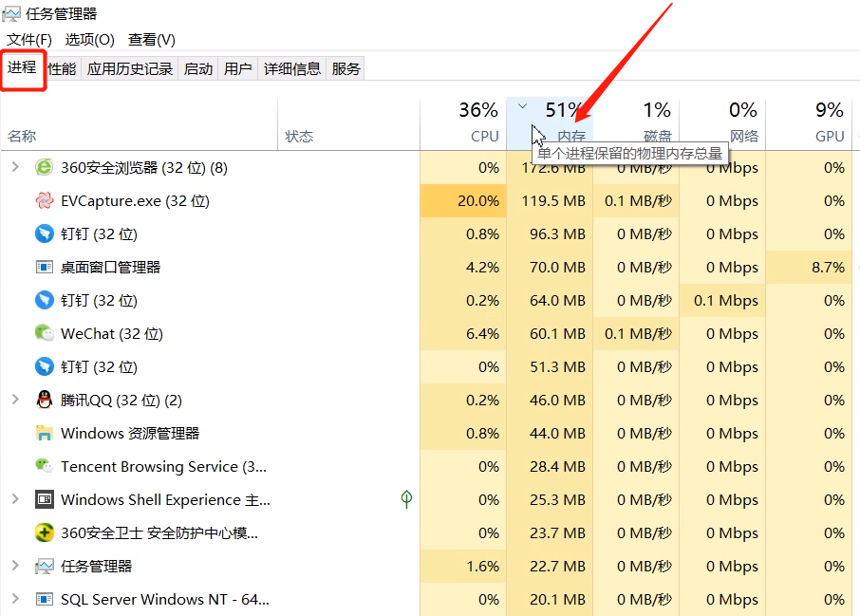This screenshot has height=616, width=860.
Task: Select the 桌面窗口管理器 process icon
Action: click(x=45, y=267)
